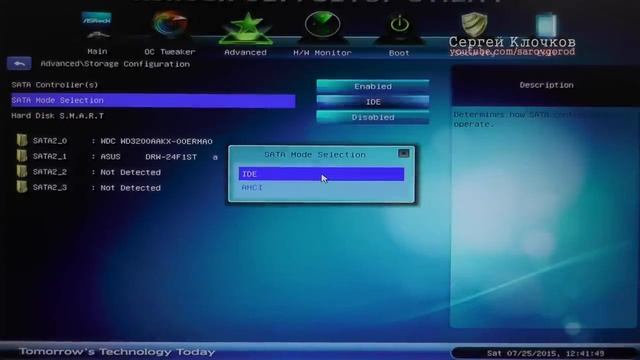Click WDC WD3200AAKX-00ERMA0 drive entry

click(157, 141)
